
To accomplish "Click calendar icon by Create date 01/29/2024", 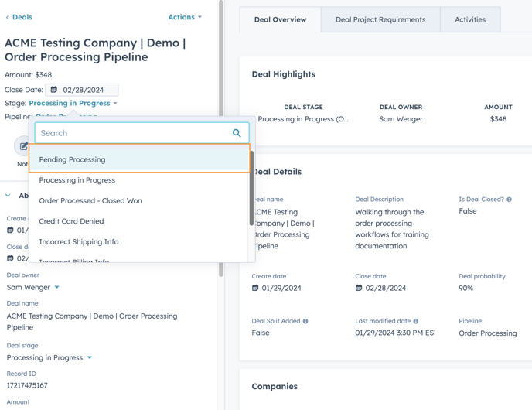I will pos(255,288).
